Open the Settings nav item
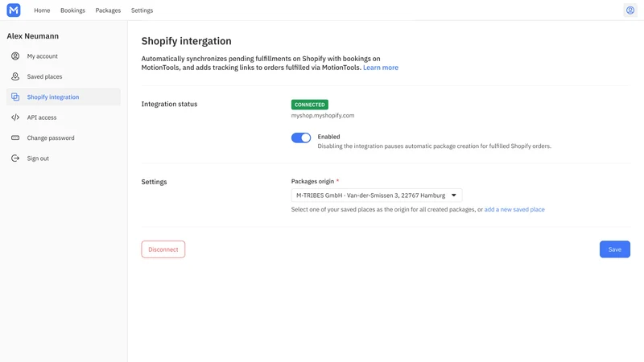This screenshot has height=362, width=644. pos(142,10)
